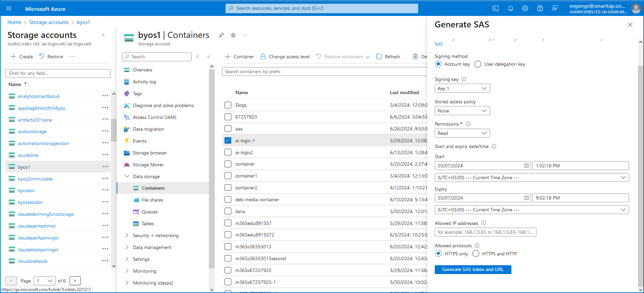Select HTTPS only protocol
The image size is (644, 293).
(438, 253)
